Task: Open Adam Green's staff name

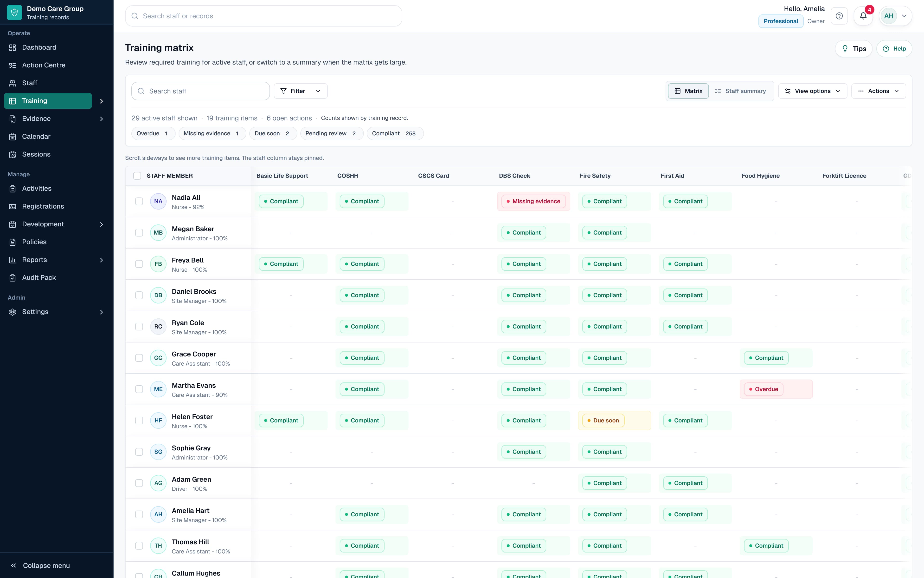Action: (x=191, y=479)
